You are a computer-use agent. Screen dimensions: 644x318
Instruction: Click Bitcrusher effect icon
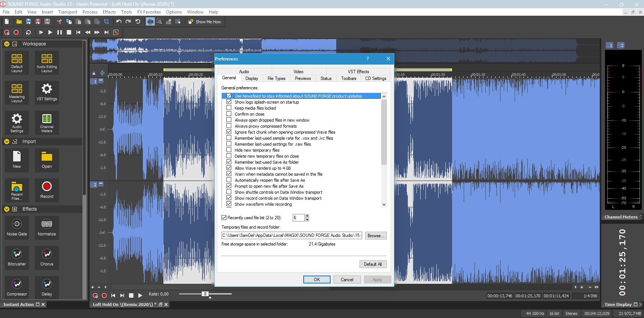(17, 258)
